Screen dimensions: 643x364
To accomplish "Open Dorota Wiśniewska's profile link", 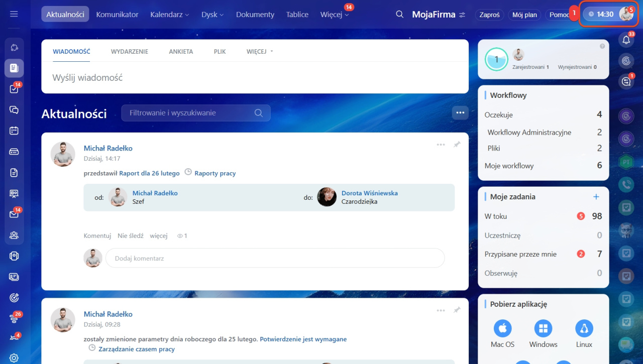I will click(370, 193).
